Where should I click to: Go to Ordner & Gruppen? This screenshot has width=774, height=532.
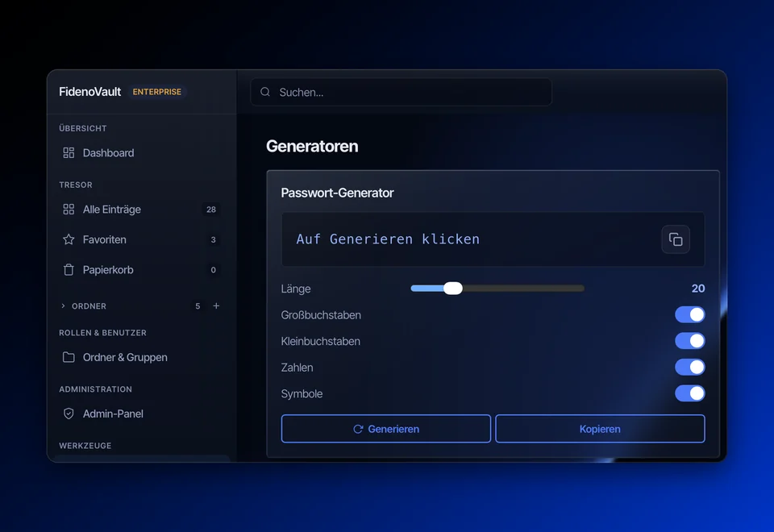140,357
